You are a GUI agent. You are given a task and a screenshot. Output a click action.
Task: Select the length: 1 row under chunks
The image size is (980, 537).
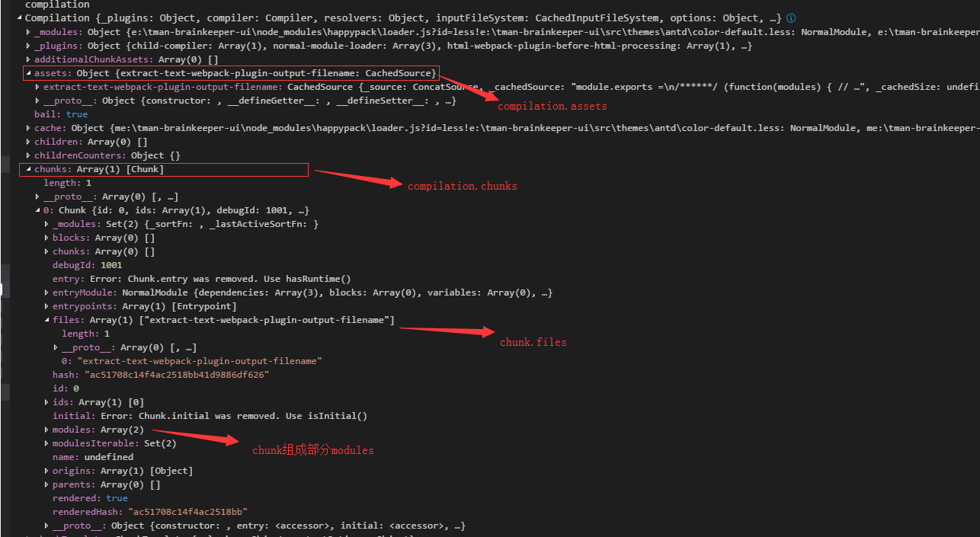click(67, 183)
